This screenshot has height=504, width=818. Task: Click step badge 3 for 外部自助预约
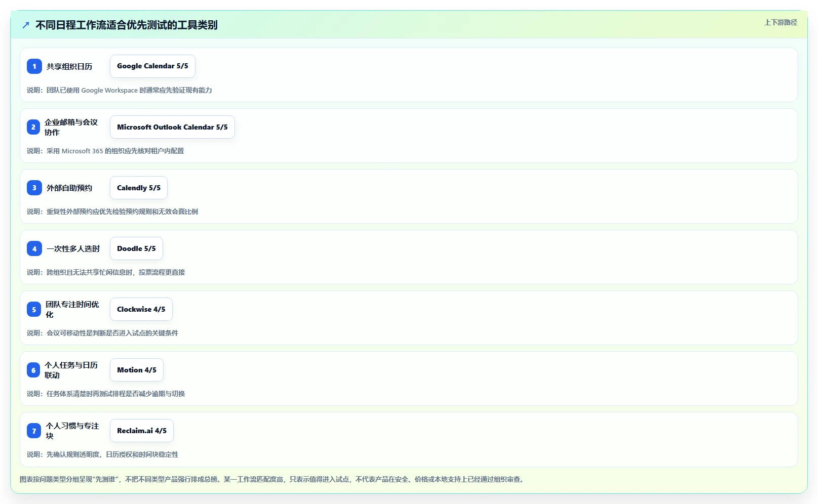click(34, 188)
